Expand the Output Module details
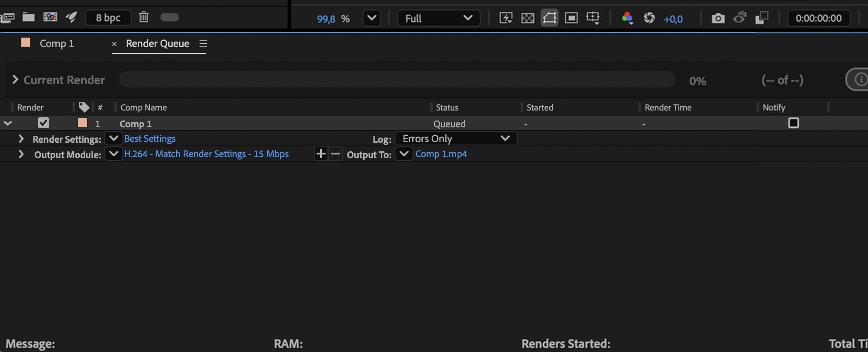The image size is (868, 352). (x=21, y=154)
